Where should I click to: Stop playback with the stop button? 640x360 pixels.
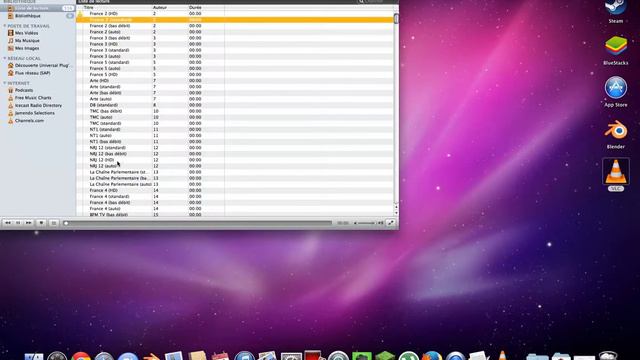[41, 223]
